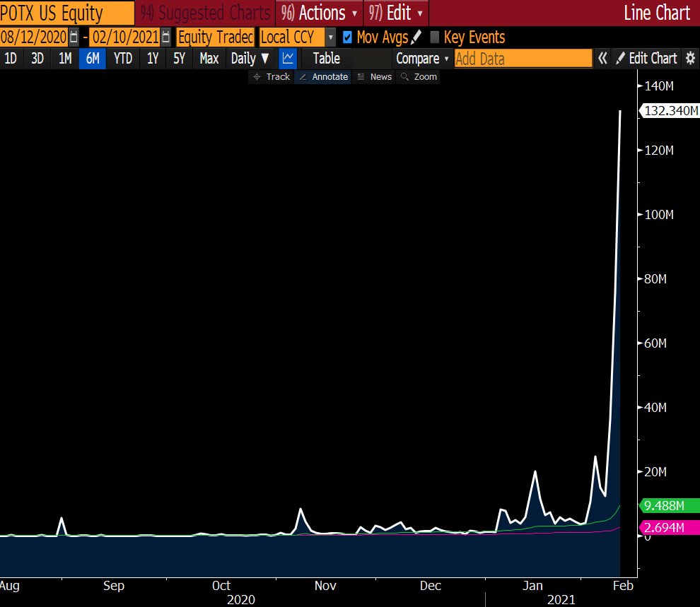Screen dimensions: 700x607
Task: Switch to Table view
Action: [x=326, y=59]
